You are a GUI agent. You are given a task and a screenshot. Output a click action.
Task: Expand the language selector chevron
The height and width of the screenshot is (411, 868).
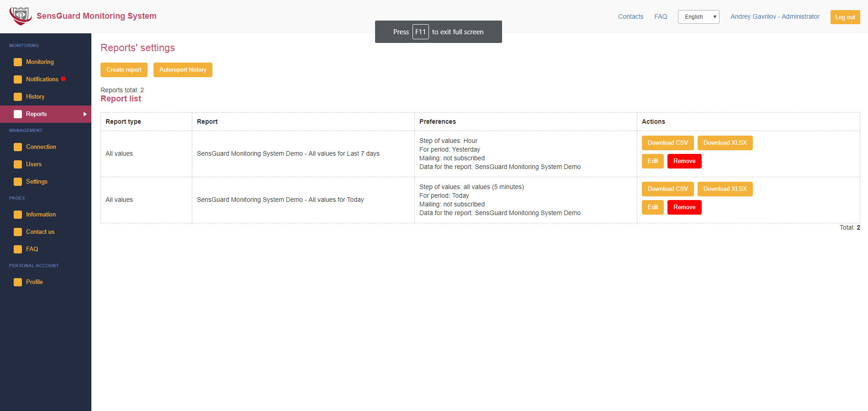pos(714,16)
